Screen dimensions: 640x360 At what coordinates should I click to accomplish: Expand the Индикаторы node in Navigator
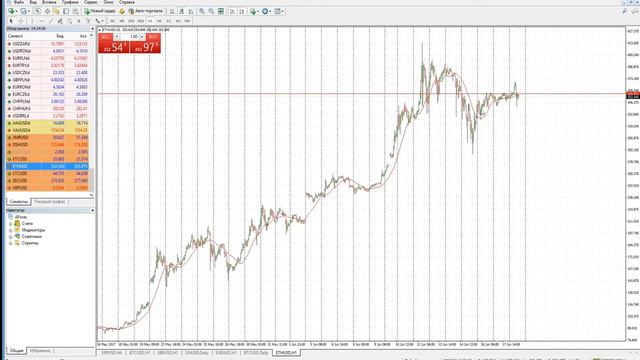point(11,230)
